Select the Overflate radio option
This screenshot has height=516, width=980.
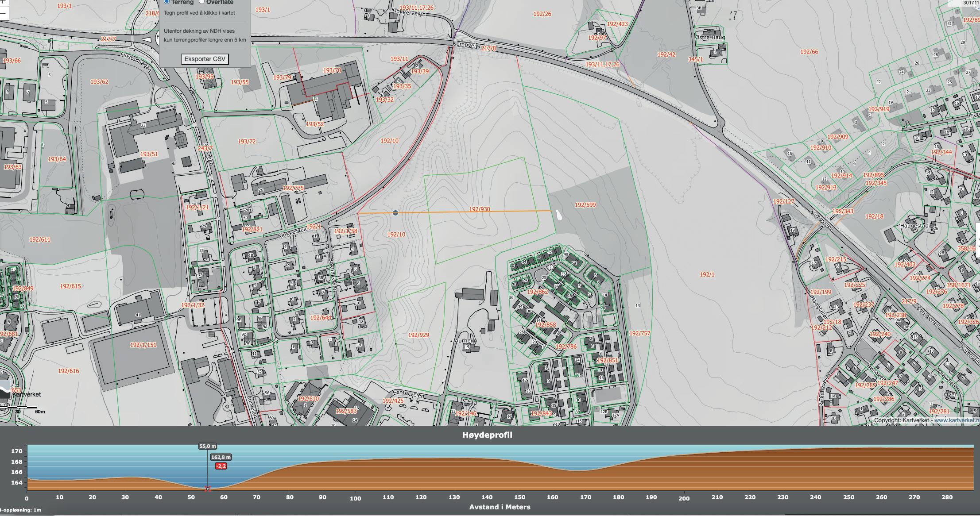tap(202, 1)
